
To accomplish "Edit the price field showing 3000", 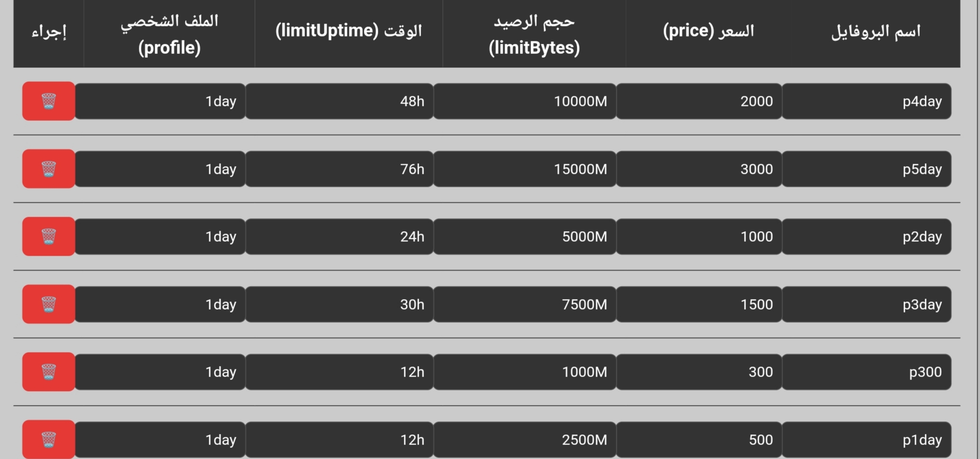I will [x=699, y=169].
